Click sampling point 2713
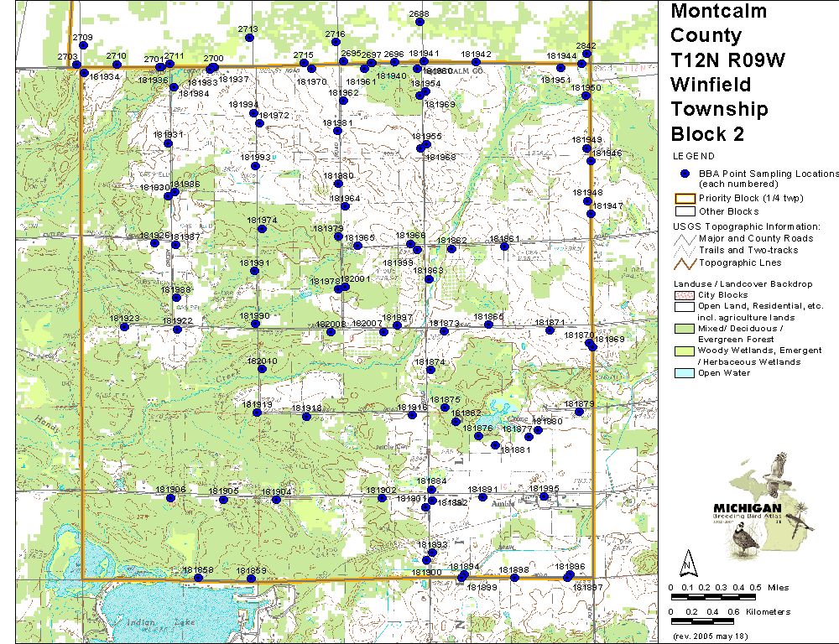The image size is (839, 644). tap(248, 38)
